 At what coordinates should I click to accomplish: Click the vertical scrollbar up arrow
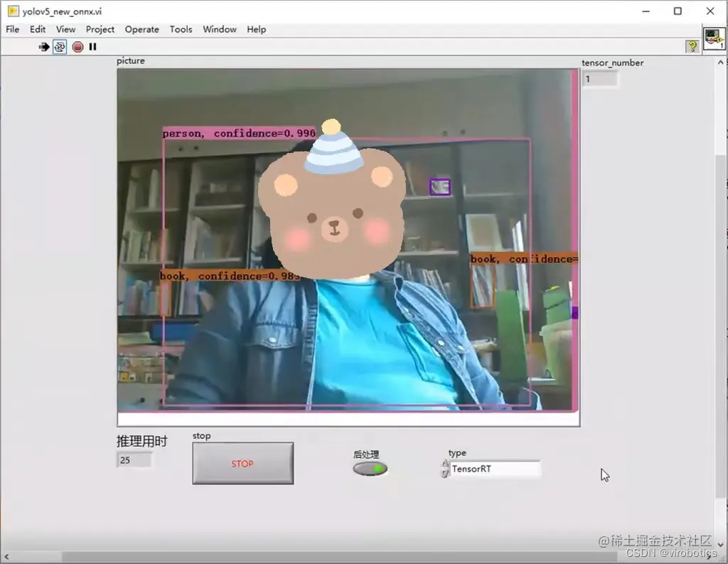(x=721, y=63)
